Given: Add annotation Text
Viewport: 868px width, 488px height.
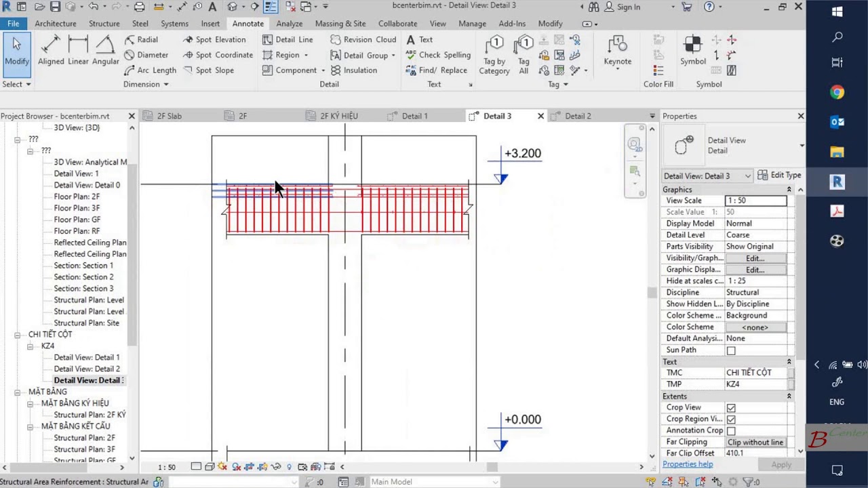Looking at the screenshot, I should [419, 39].
